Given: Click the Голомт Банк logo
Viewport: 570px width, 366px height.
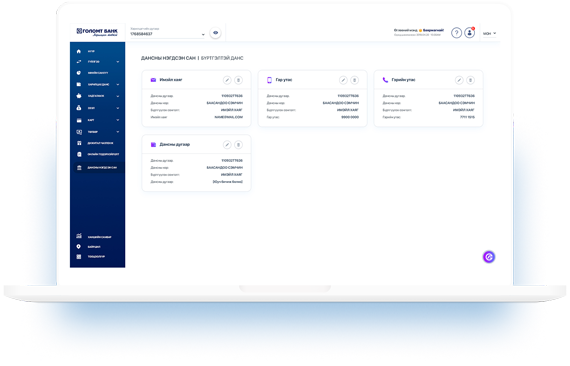Looking at the screenshot, I should coord(97,32).
